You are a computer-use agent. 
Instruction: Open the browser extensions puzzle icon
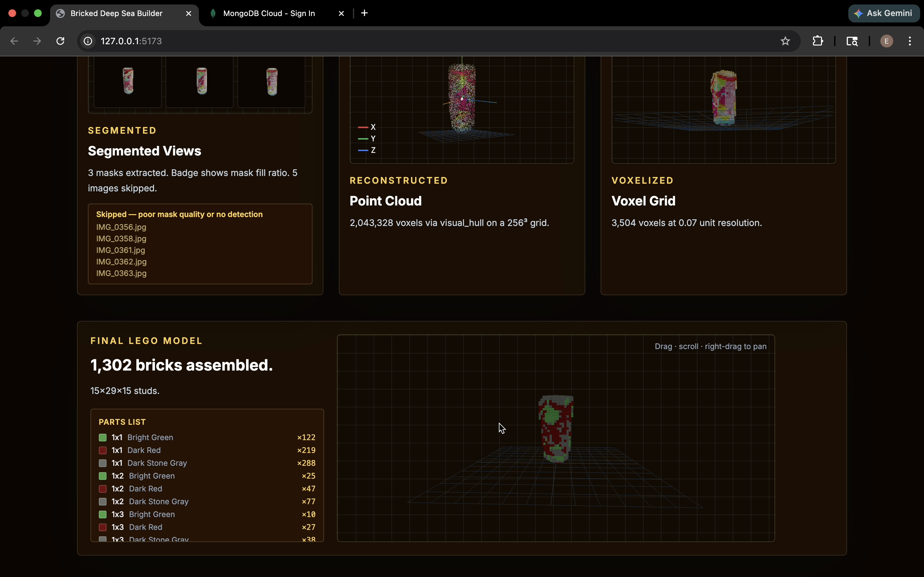817,41
